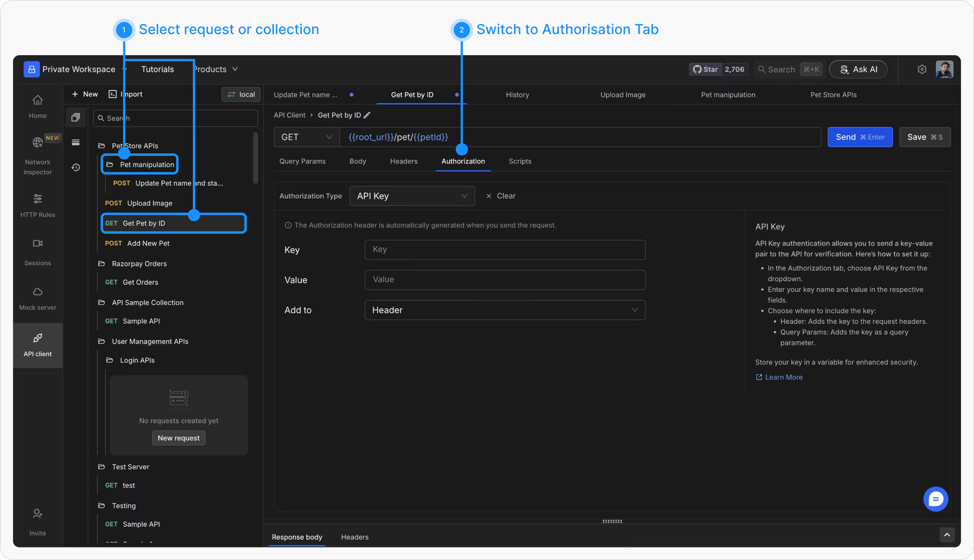Image resolution: width=974 pixels, height=560 pixels.
Task: Open the history clock icon panel
Action: (76, 167)
